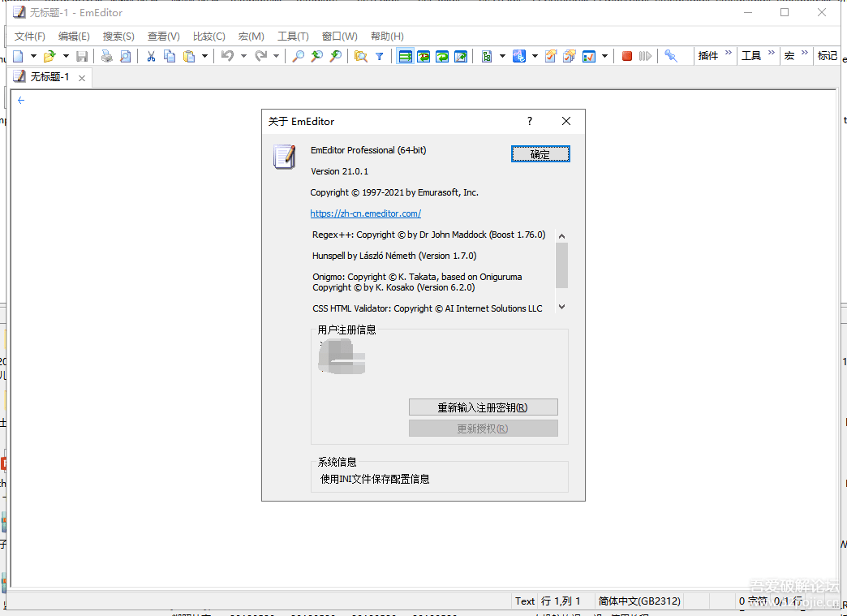Viewport: 847px width, 616px height.
Task: Click the first wrap mode icon with blue border
Action: click(x=405, y=56)
